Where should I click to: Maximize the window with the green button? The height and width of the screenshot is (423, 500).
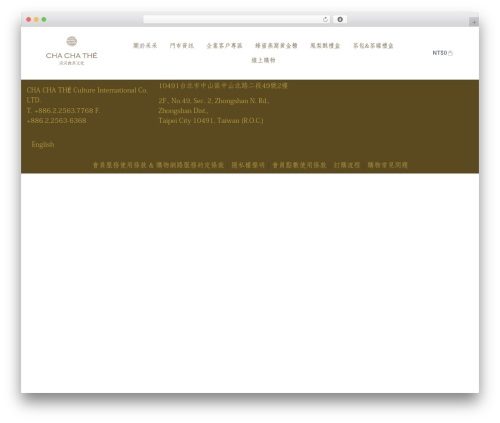(x=44, y=19)
